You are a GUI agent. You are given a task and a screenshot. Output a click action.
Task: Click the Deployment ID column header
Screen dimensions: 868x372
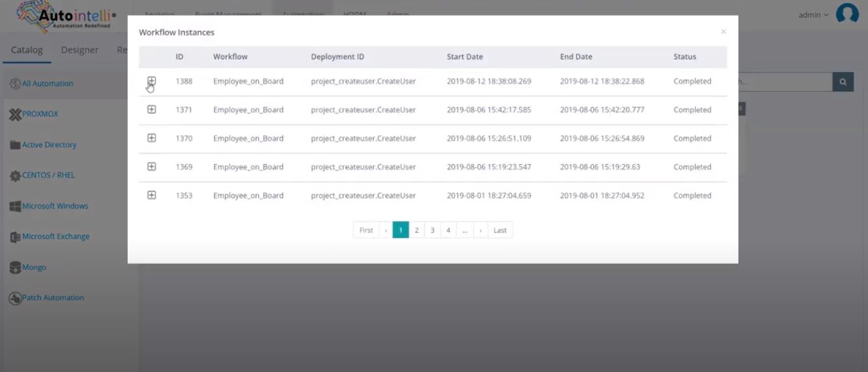337,57
